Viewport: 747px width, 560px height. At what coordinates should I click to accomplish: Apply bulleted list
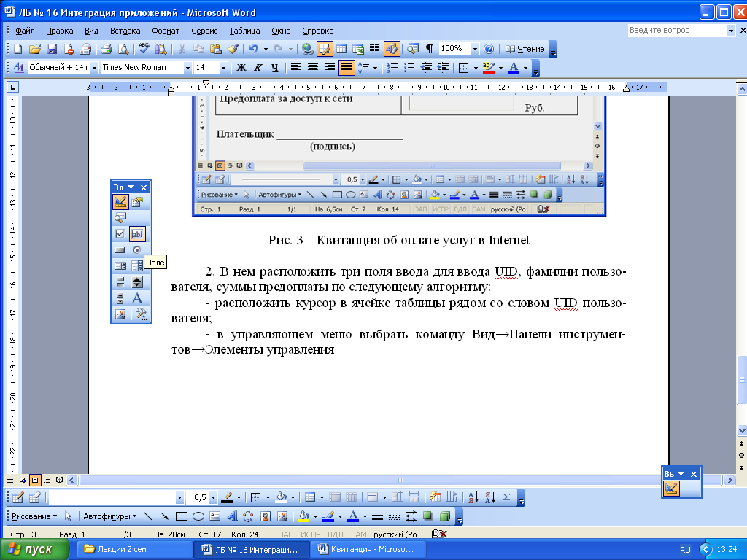[409, 68]
